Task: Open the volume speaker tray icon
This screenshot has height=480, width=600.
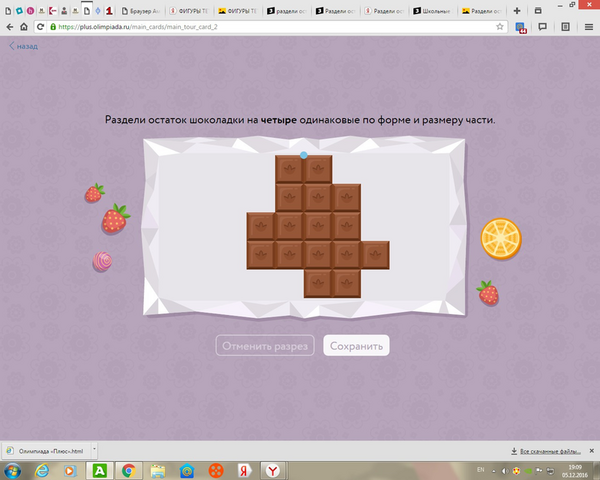Action: coord(505,471)
